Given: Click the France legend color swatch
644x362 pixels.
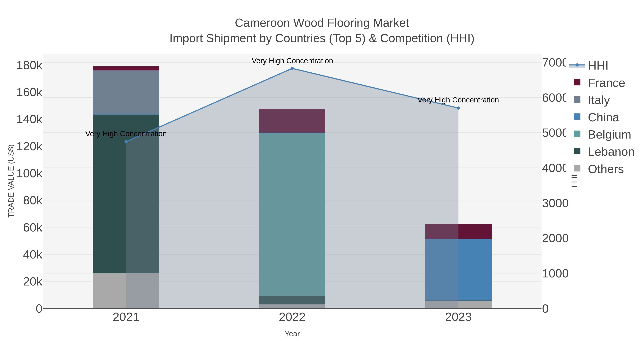Looking at the screenshot, I should [577, 82].
